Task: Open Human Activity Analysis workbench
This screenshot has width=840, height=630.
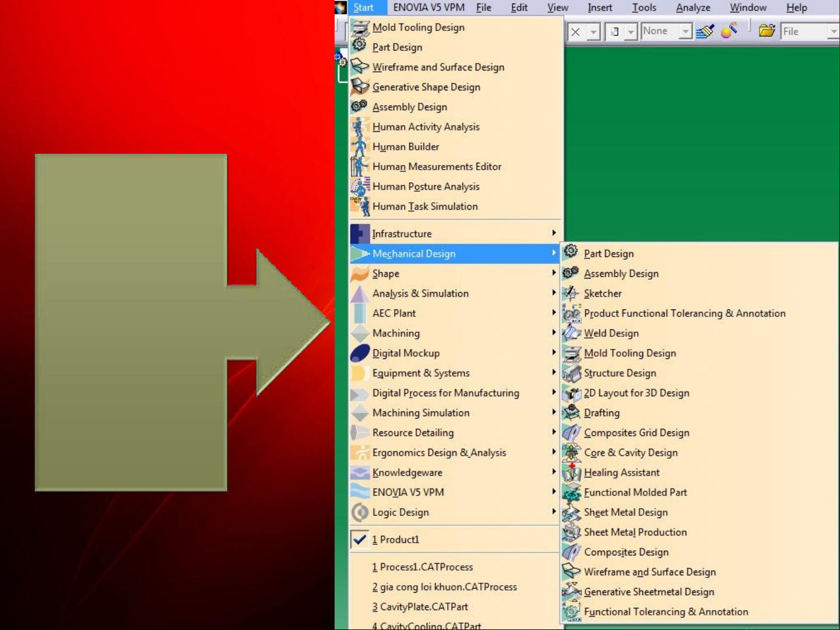Action: click(x=456, y=126)
